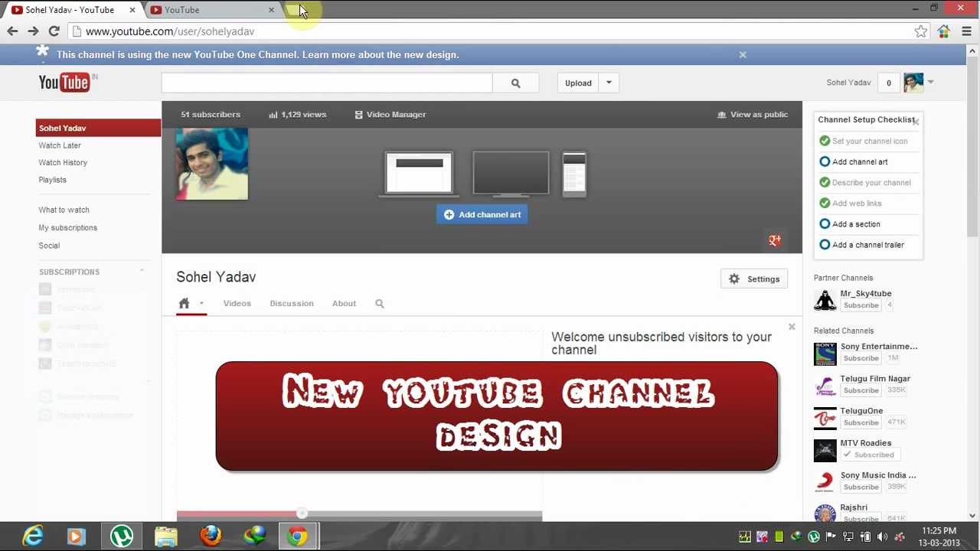Select the Home house icon on the channel tabs
The height and width of the screenshot is (551, 980).
point(183,303)
